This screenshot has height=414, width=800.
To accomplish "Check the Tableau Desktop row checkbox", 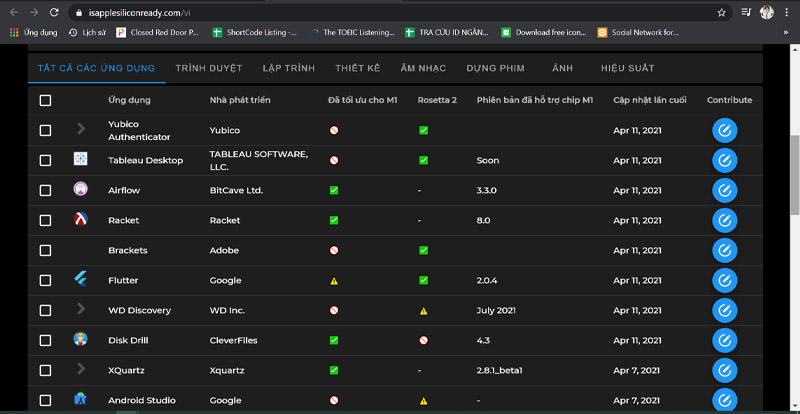I will point(45,160).
